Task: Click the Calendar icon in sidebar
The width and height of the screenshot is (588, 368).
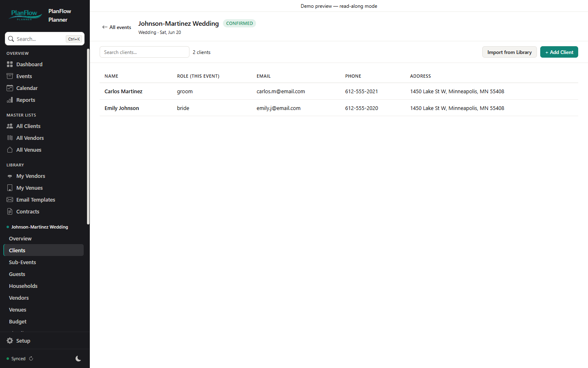Action: point(10,88)
